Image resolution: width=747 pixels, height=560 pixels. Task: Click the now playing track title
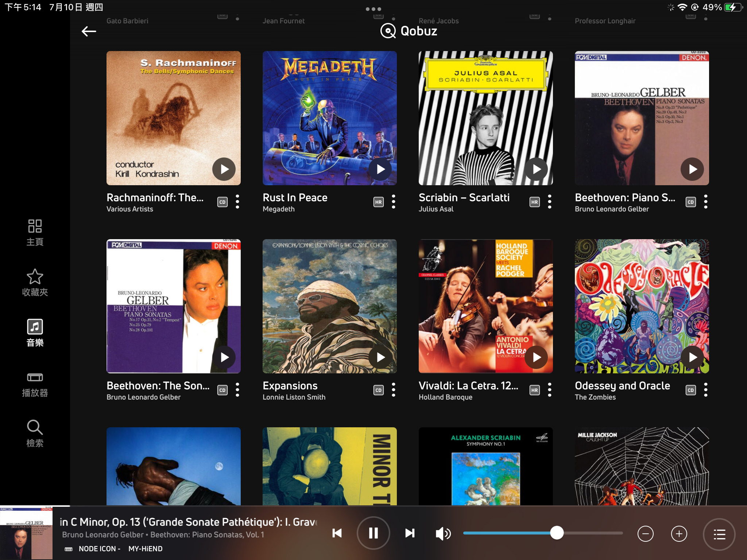click(x=189, y=522)
